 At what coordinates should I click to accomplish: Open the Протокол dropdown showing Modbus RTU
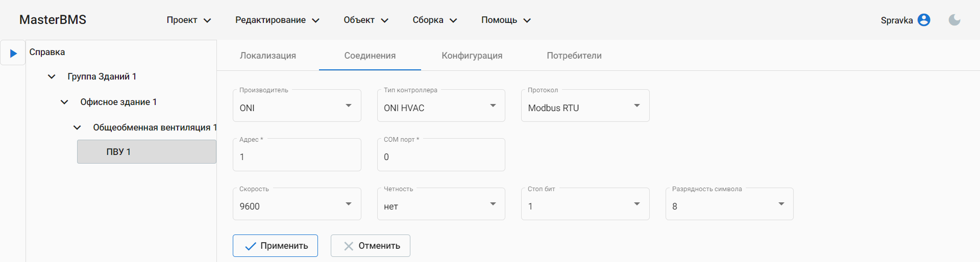[x=585, y=106]
